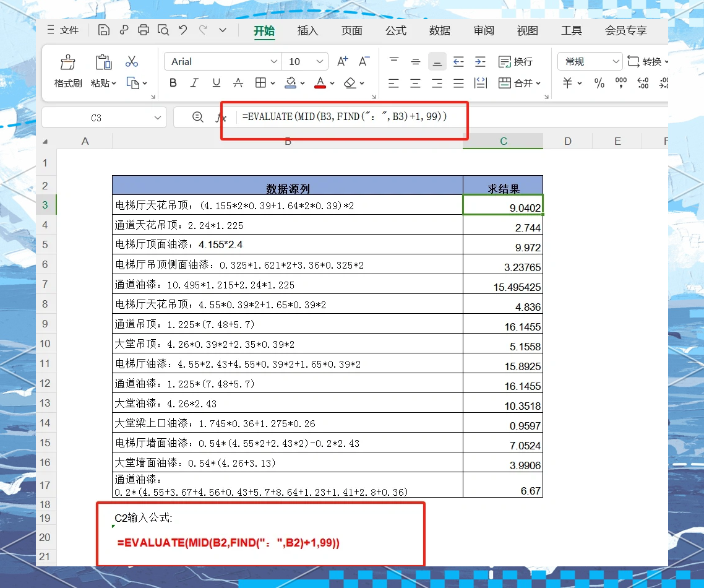Click the cut scissors icon
The height and width of the screenshot is (588, 704).
pos(132,61)
